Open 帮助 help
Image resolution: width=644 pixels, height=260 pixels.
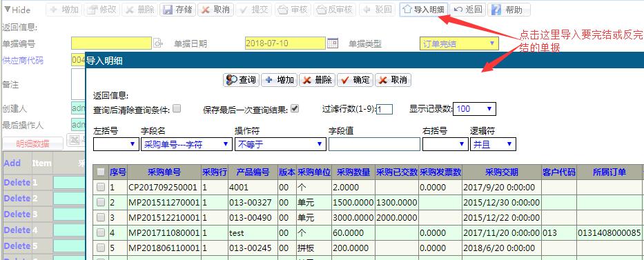[509, 10]
